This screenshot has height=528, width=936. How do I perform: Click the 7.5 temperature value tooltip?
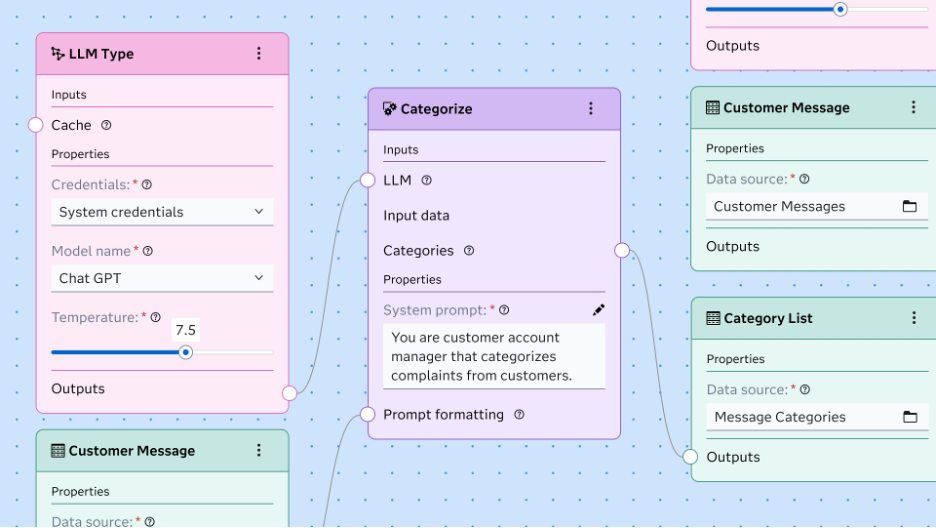(186, 330)
